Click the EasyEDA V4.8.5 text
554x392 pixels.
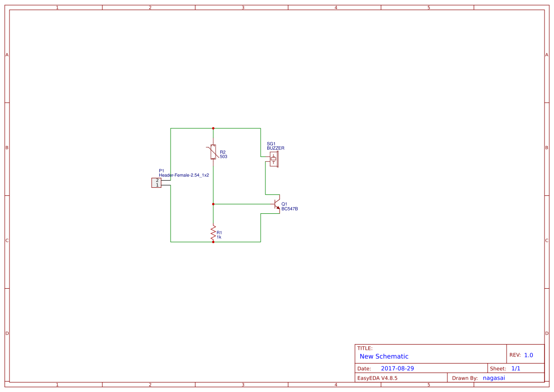pos(377,378)
